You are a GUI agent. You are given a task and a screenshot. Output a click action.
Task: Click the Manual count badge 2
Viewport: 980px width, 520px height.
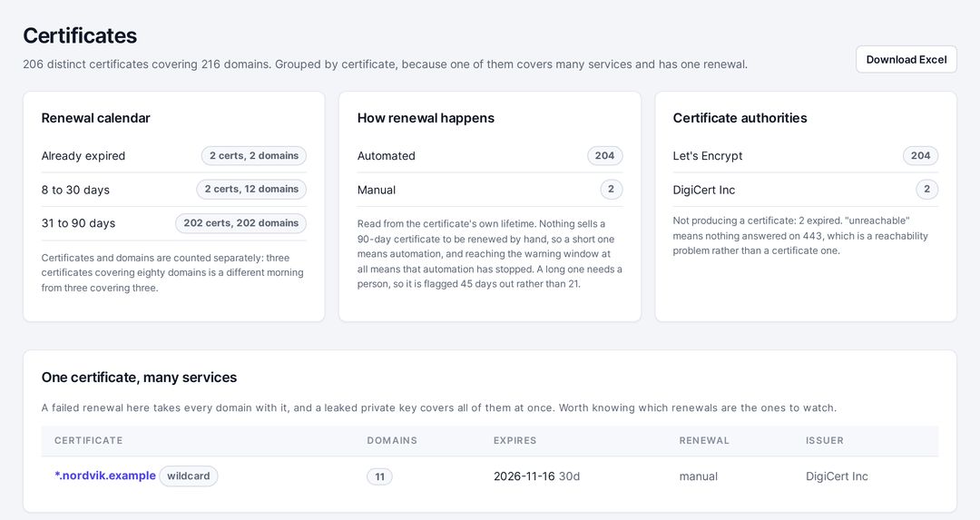click(611, 189)
